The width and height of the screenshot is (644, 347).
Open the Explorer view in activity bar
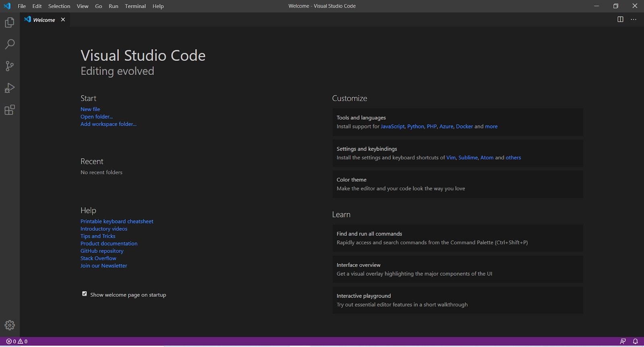point(10,23)
